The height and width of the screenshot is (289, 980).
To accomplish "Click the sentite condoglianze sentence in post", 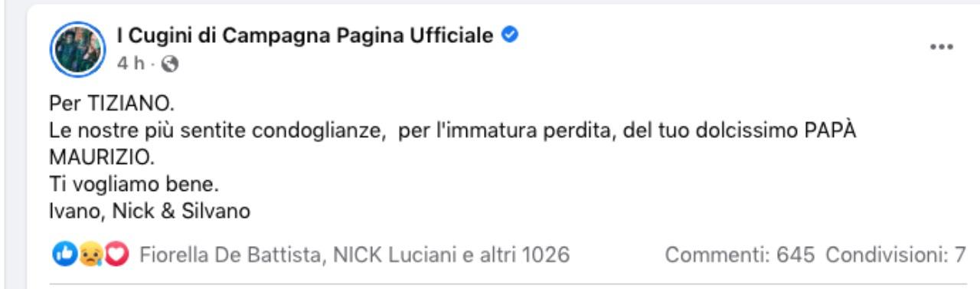I will click(452, 130).
